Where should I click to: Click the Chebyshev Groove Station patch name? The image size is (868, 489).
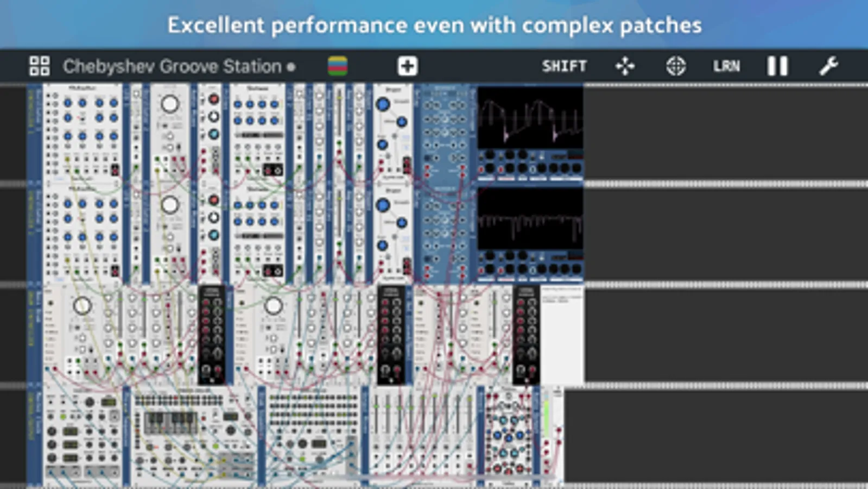pos(172,66)
